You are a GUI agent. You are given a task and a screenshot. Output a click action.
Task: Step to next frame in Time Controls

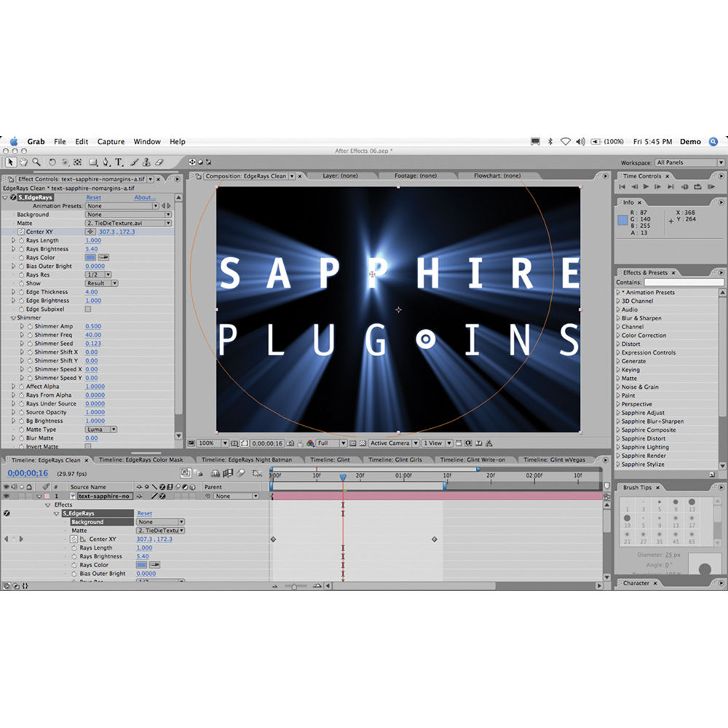click(658, 186)
